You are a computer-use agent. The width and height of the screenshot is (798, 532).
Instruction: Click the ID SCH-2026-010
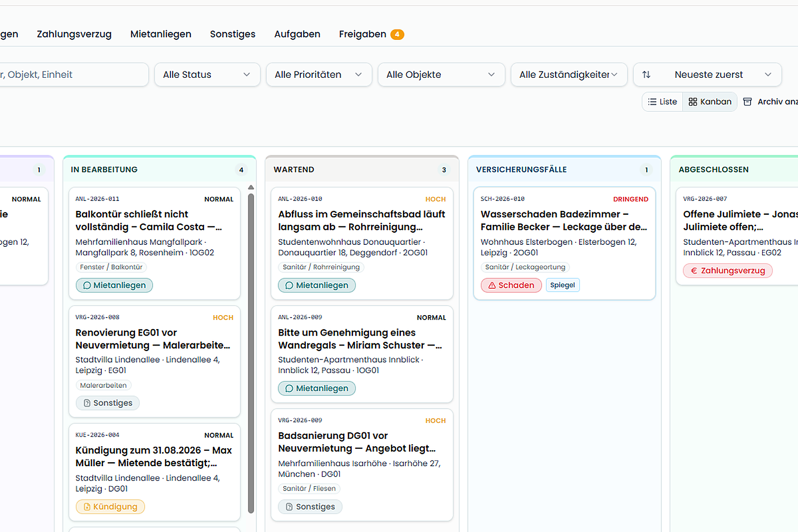[x=502, y=199]
